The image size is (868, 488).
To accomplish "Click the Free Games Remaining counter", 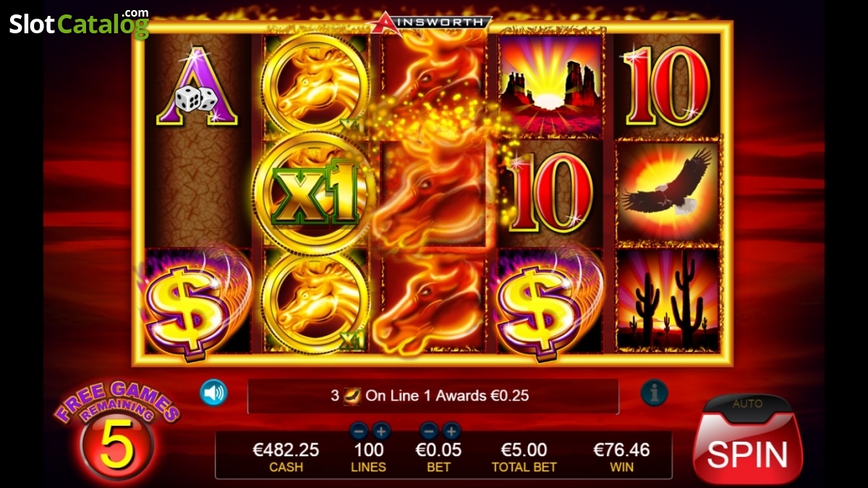I will click(x=116, y=434).
